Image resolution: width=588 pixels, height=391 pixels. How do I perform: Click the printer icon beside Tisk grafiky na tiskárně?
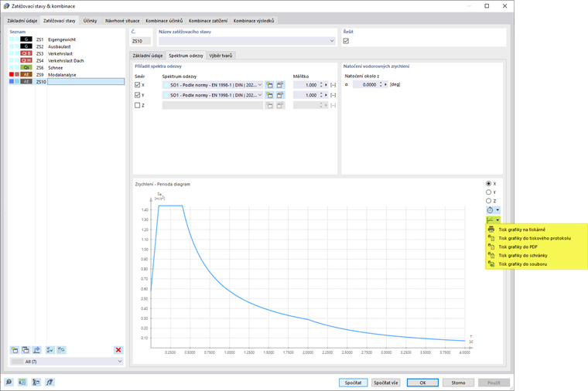pyautogui.click(x=491, y=229)
